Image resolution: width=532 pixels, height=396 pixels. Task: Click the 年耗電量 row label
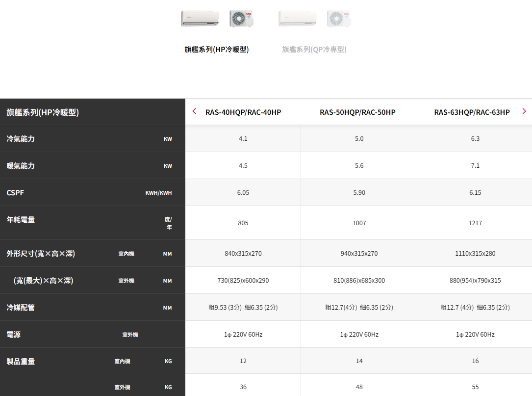tap(21, 220)
